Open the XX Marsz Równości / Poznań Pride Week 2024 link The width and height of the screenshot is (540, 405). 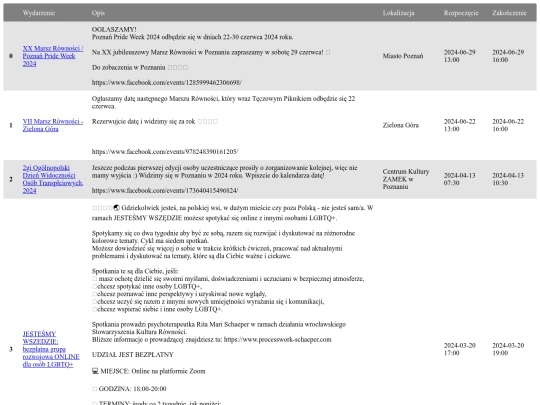click(53, 56)
